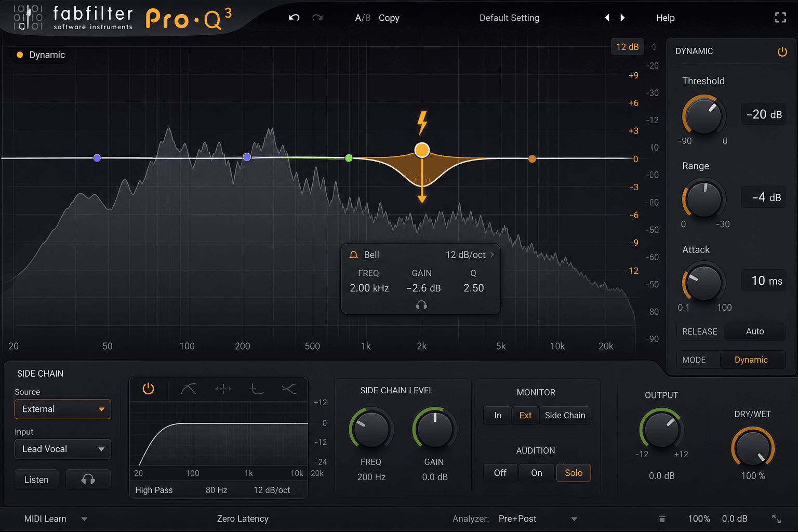Click the undo arrow icon
This screenshot has width=798, height=532.
pyautogui.click(x=294, y=18)
